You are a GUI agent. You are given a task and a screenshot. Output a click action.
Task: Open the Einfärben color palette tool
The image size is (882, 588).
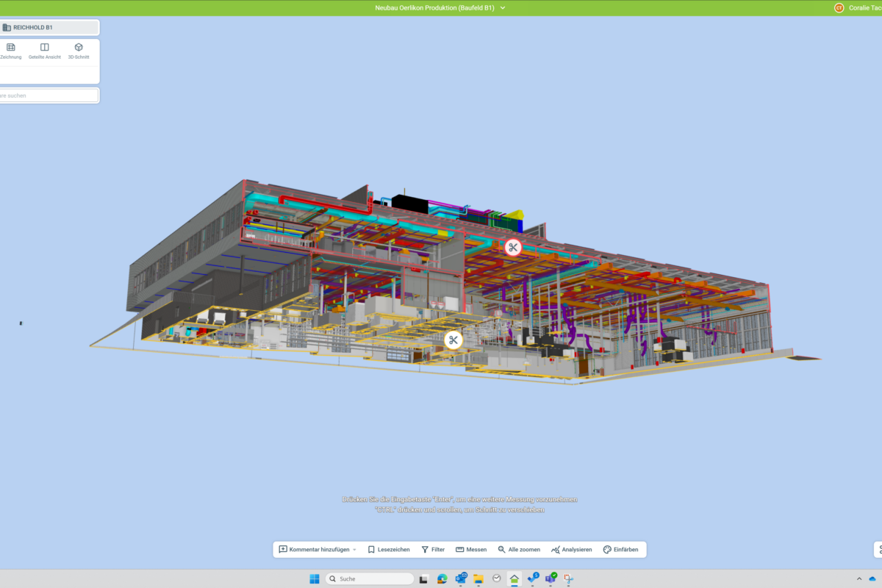pyautogui.click(x=620, y=550)
